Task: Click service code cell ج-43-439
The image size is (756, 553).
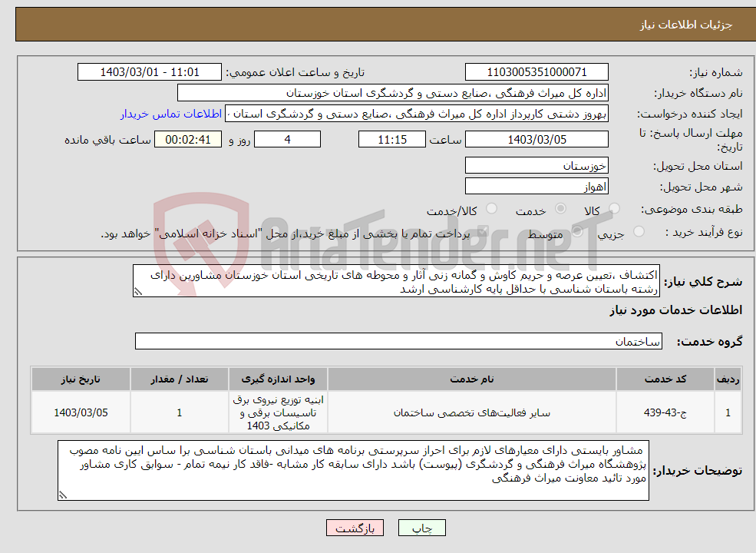Action: point(665,412)
